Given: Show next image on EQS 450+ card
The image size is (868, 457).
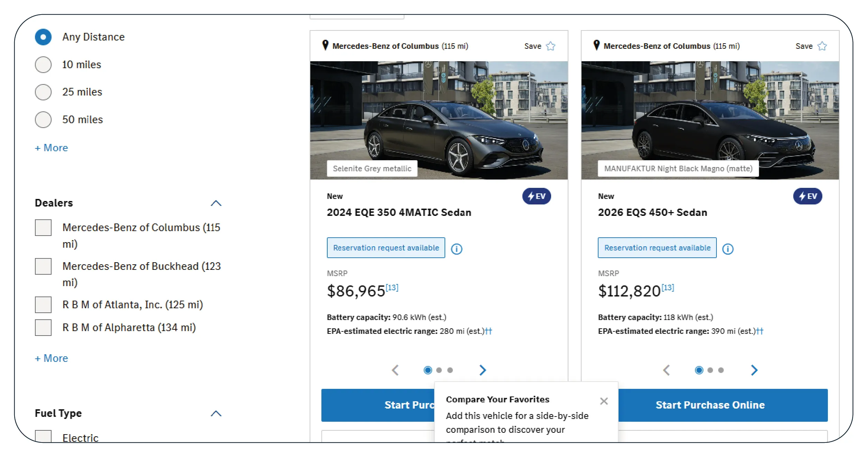Looking at the screenshot, I should coord(754,370).
